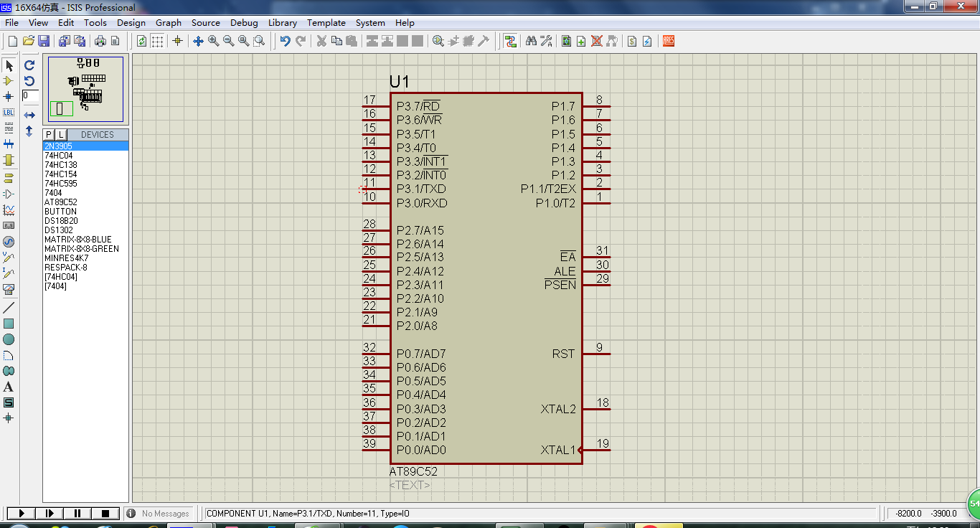The width and height of the screenshot is (980, 528).
Task: Stop the simulation
Action: pos(105,513)
